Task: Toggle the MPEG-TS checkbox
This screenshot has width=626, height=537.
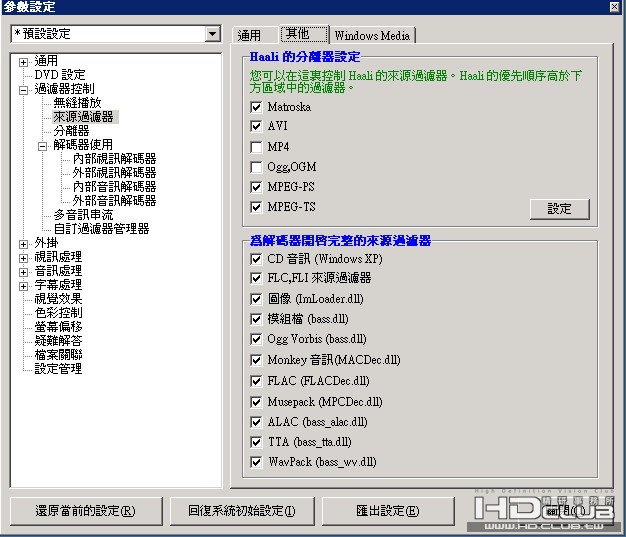Action: 256,207
